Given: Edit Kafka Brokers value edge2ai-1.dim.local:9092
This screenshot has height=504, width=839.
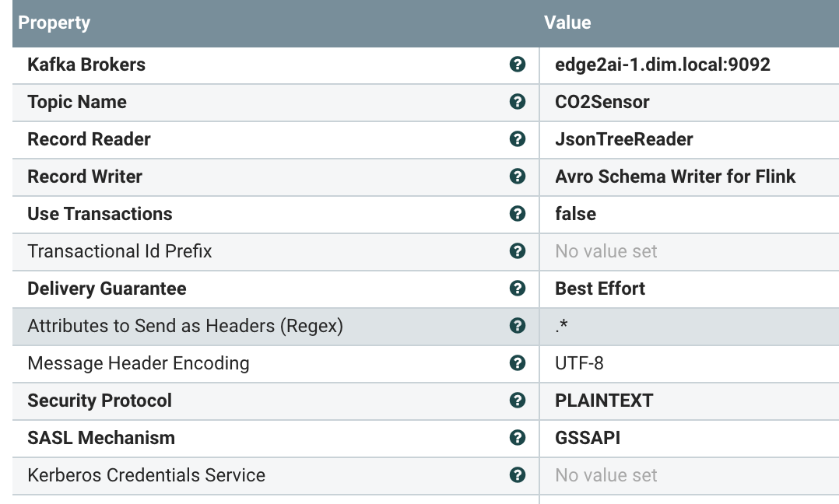Looking at the screenshot, I should [x=662, y=65].
